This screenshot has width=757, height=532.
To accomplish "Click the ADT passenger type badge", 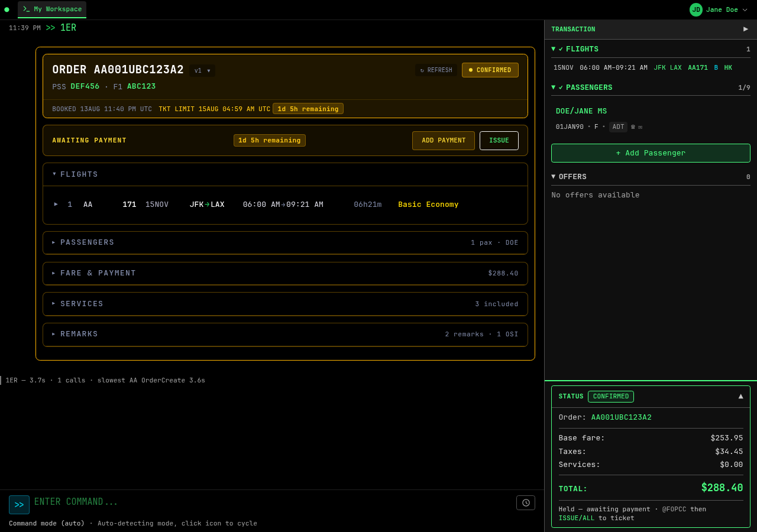I will click(618, 127).
